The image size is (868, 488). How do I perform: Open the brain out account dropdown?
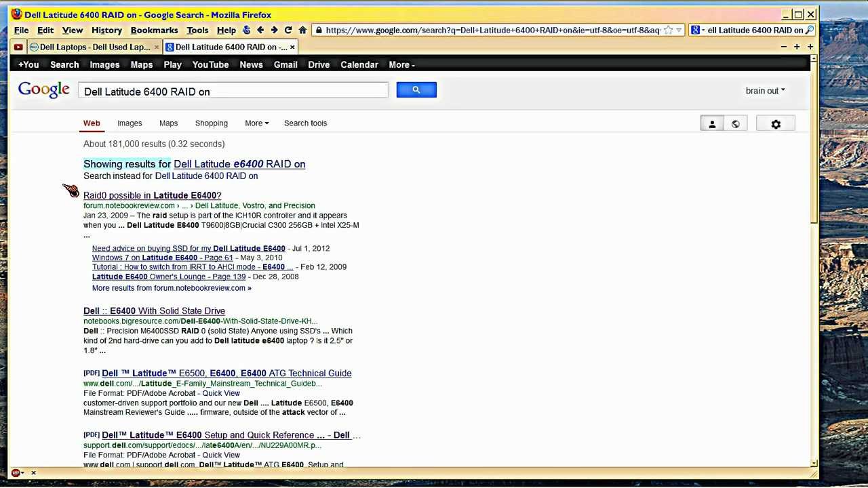[765, 91]
